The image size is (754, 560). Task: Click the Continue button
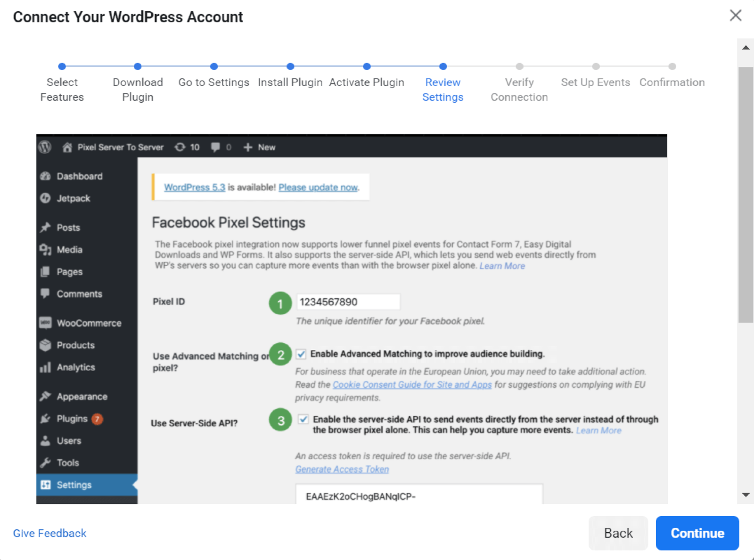[697, 533]
